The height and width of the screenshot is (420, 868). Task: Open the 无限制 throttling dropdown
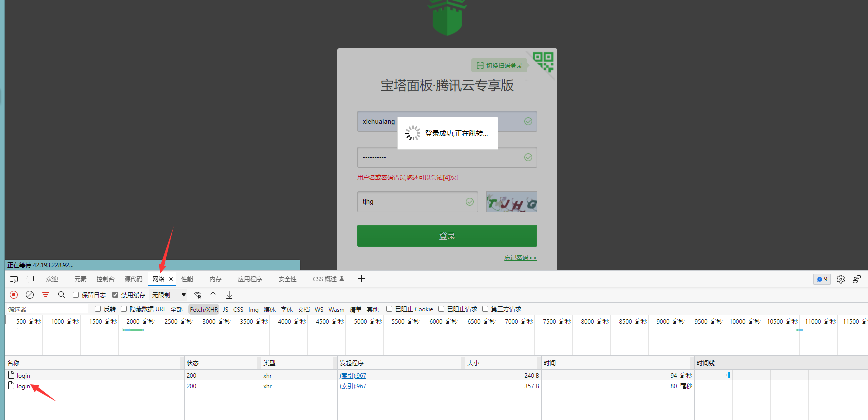point(169,295)
